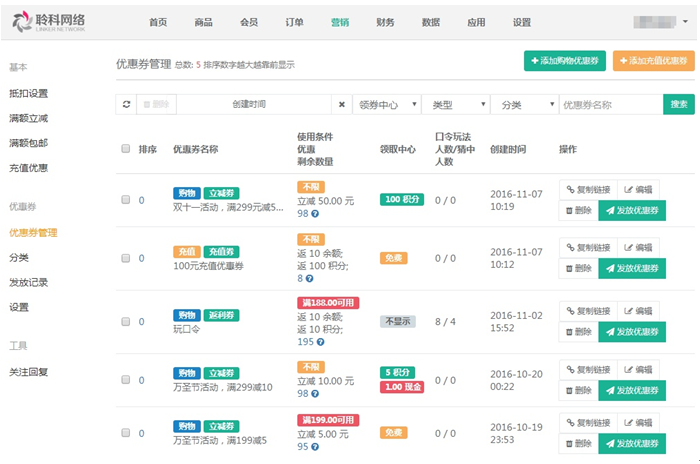
Task: Click 发放优惠券 for the 玩口令 coupon
Action: [631, 331]
